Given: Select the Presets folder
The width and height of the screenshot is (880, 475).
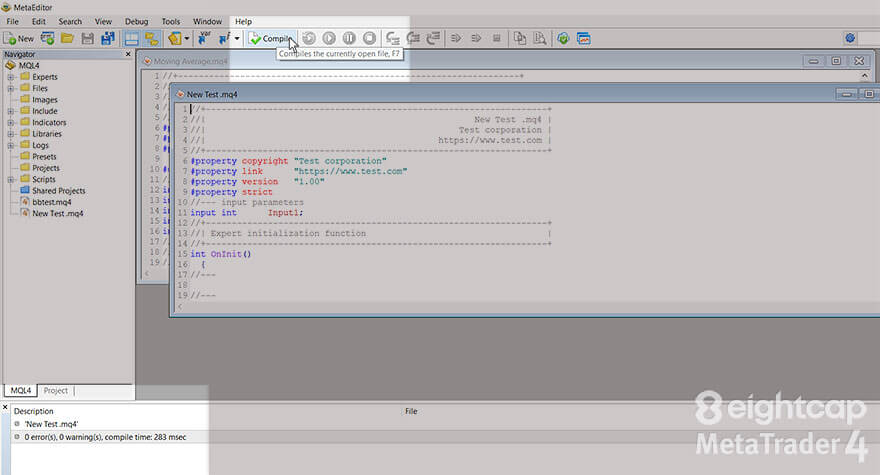Looking at the screenshot, I should [44, 157].
